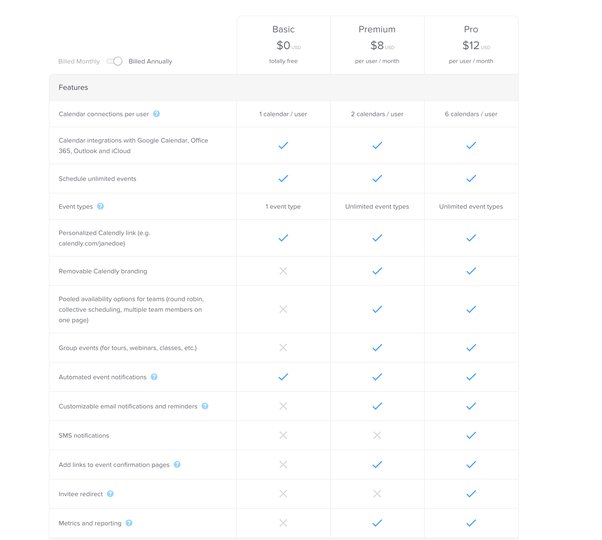The height and width of the screenshot is (540, 602).
Task: Click Premium Unlimited event types cell
Action: click(x=377, y=206)
